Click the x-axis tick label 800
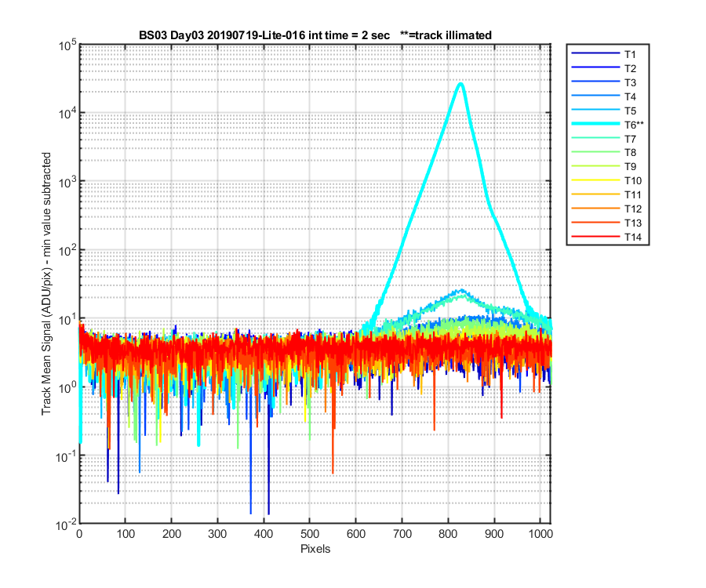 pos(448,534)
